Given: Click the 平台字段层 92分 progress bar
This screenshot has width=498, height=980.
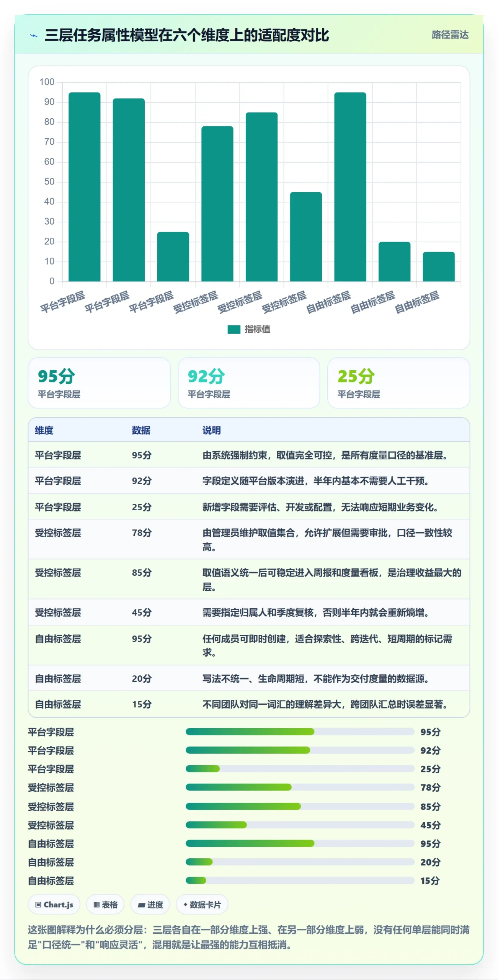Looking at the screenshot, I should [x=300, y=750].
